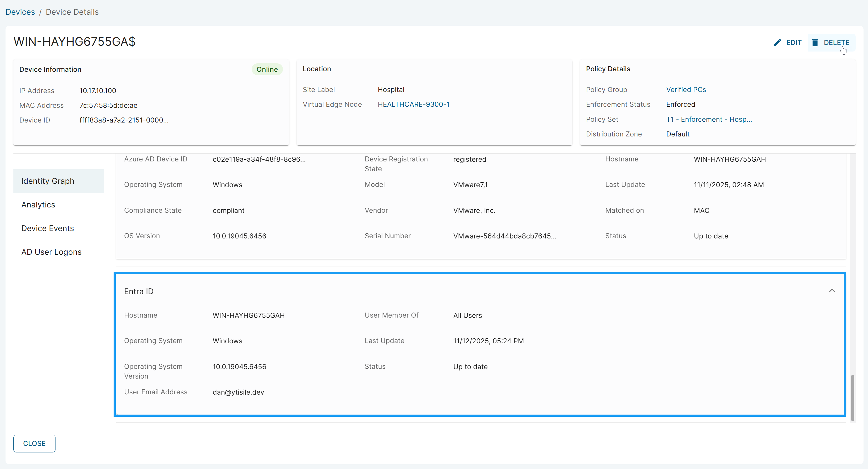868x469 pixels.
Task: Collapse the Entra ID section chevron
Action: (x=832, y=290)
